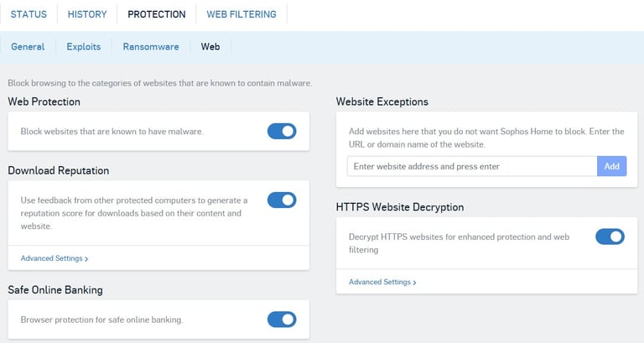Go to the WEB FILTERING tab
Screen dimensions: 644x343
click(x=241, y=14)
